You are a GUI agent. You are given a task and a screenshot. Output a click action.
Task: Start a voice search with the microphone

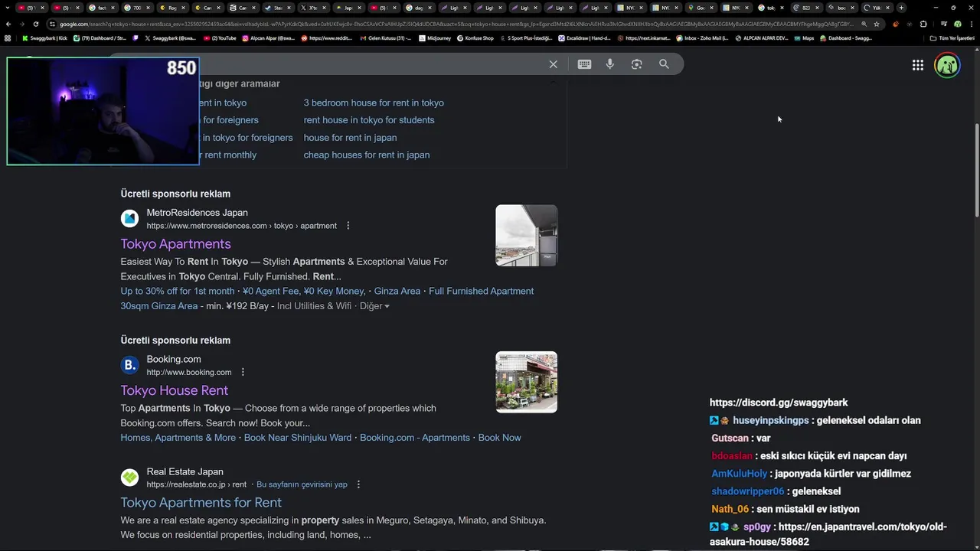[x=610, y=64]
